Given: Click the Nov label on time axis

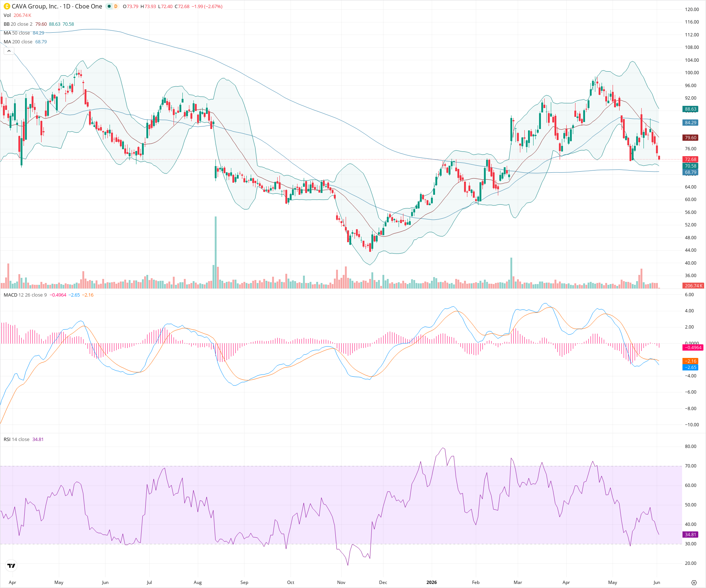Looking at the screenshot, I should (x=341, y=582).
